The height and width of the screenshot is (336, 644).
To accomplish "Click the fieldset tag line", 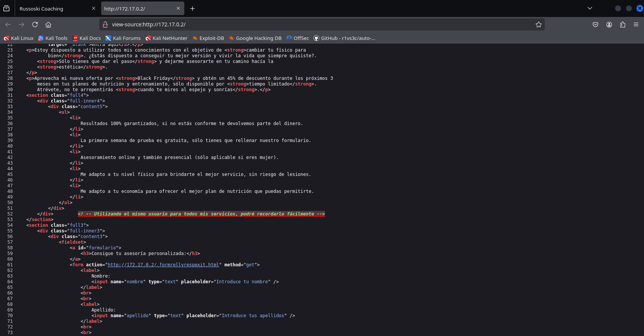I will point(73,242).
